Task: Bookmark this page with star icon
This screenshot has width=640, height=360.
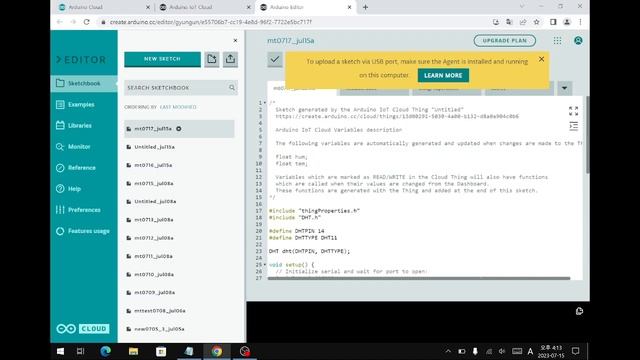Action: [536, 22]
